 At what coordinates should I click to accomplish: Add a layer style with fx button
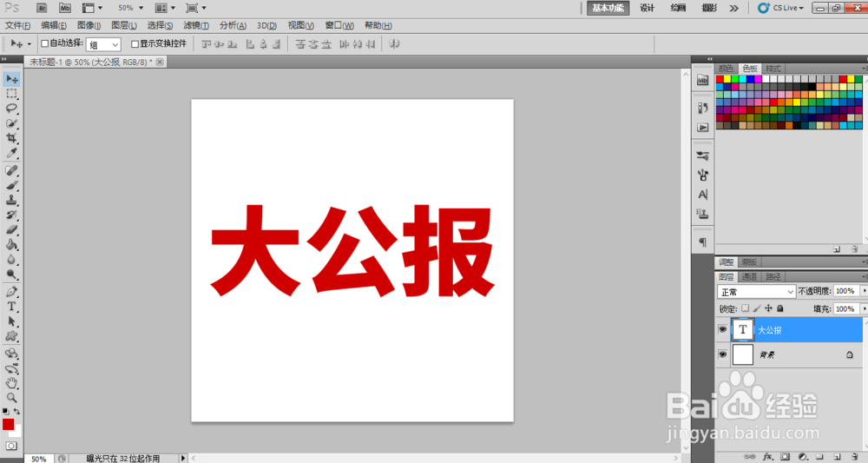tap(768, 457)
